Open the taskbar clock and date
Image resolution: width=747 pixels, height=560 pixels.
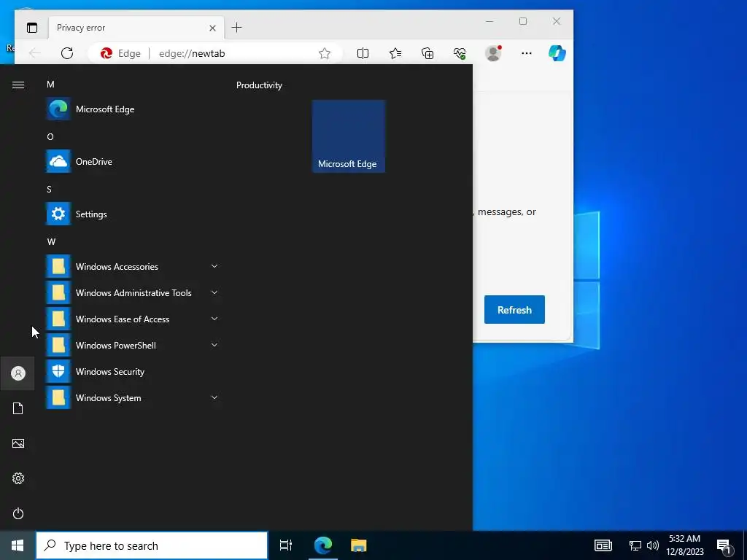click(x=684, y=545)
